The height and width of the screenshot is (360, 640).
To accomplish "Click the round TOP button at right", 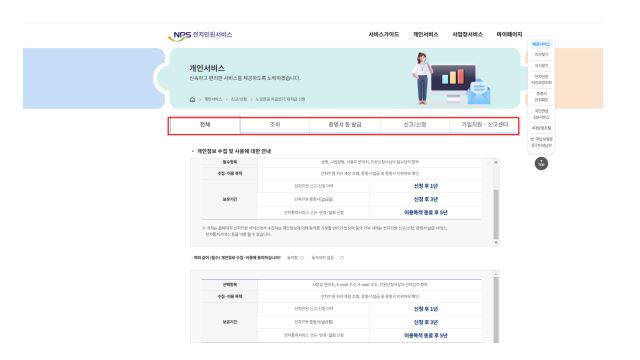I will (x=541, y=163).
